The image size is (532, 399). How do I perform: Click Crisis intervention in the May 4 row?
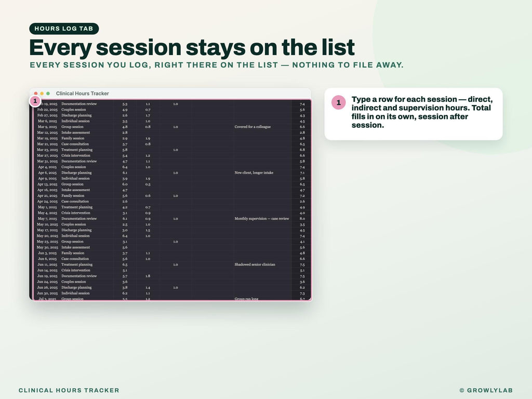click(76, 213)
